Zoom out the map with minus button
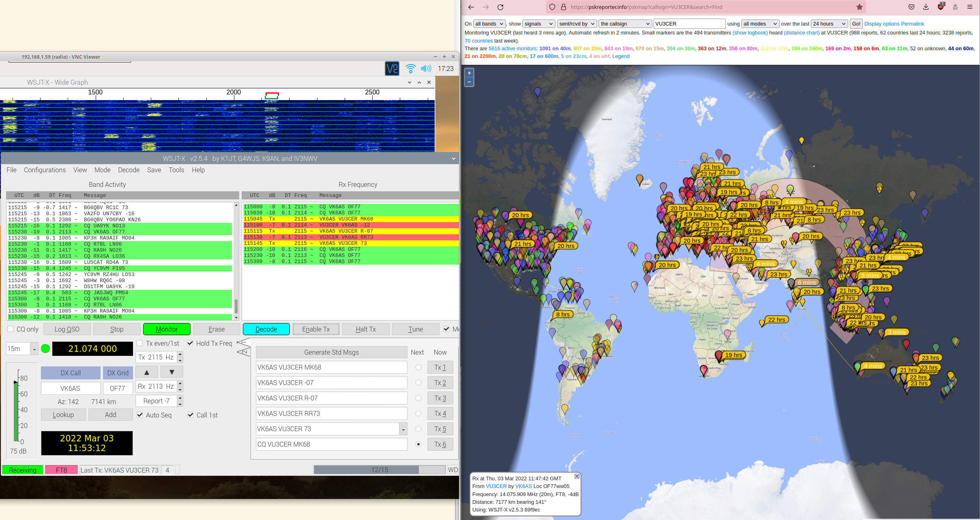980x520 pixels. 469,82
